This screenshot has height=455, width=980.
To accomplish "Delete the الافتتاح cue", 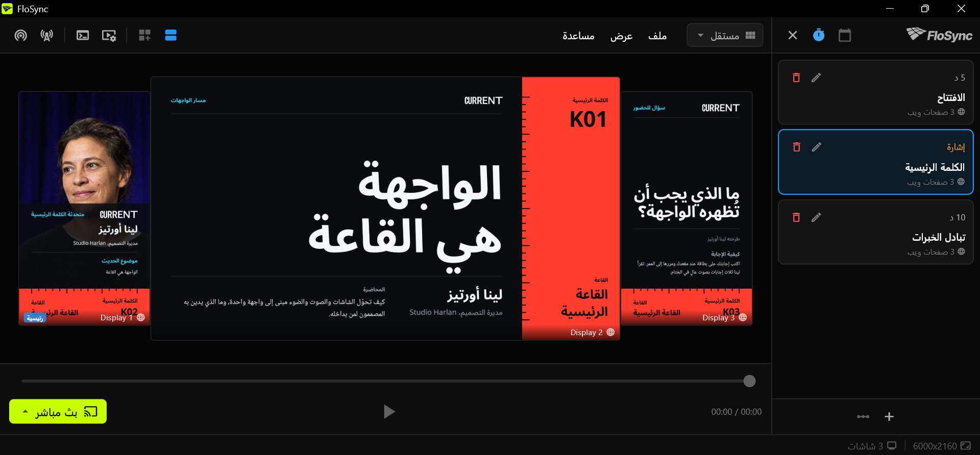I will [796, 78].
